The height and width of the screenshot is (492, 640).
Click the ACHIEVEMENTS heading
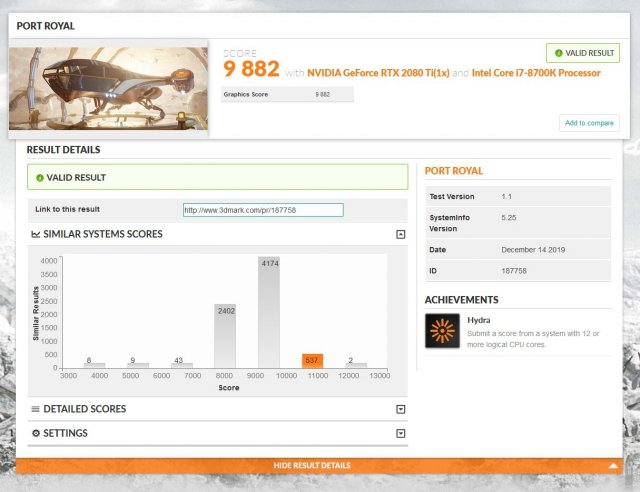pos(461,300)
